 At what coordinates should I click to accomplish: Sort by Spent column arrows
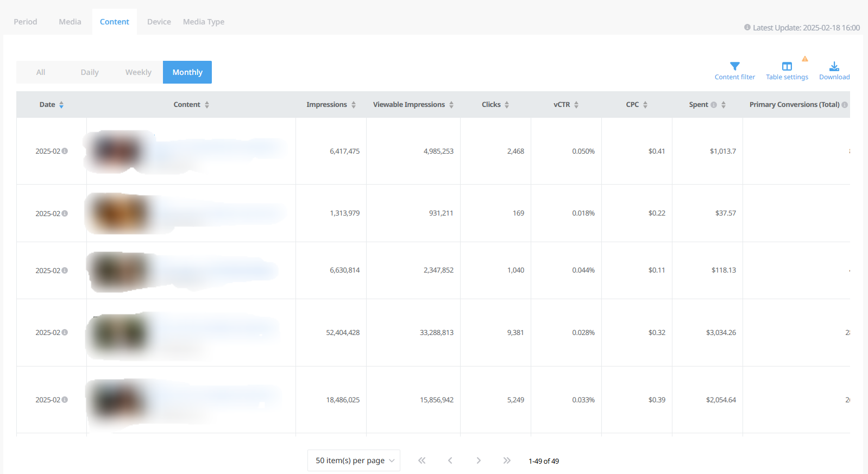[724, 105]
